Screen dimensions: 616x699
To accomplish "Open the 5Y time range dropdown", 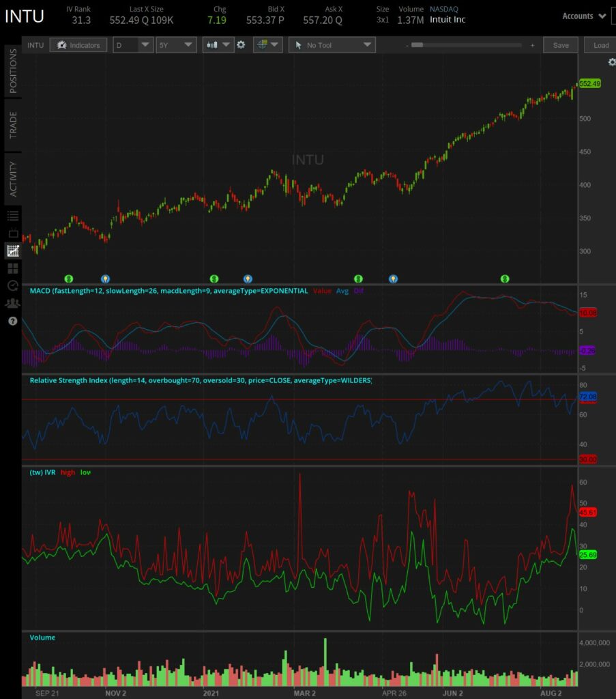I will coord(176,45).
